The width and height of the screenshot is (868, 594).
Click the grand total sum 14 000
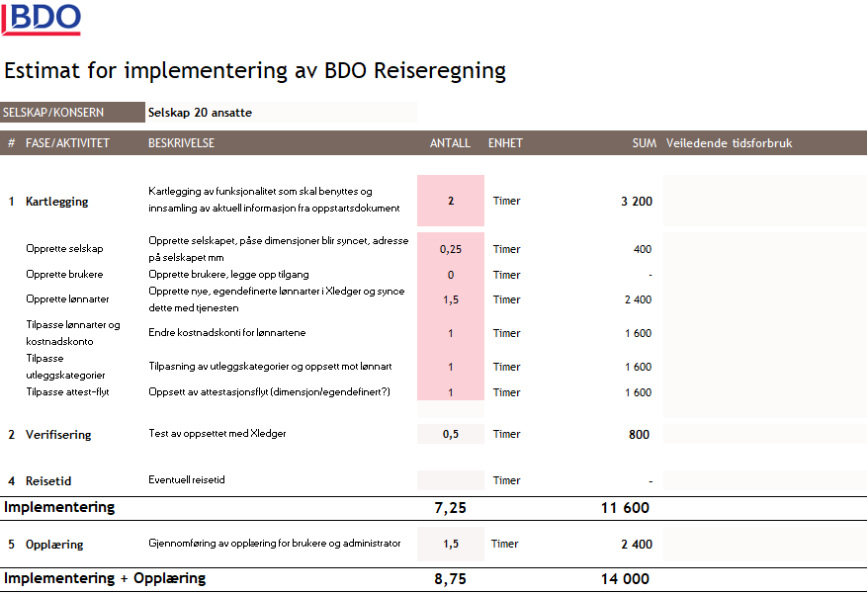pos(625,579)
